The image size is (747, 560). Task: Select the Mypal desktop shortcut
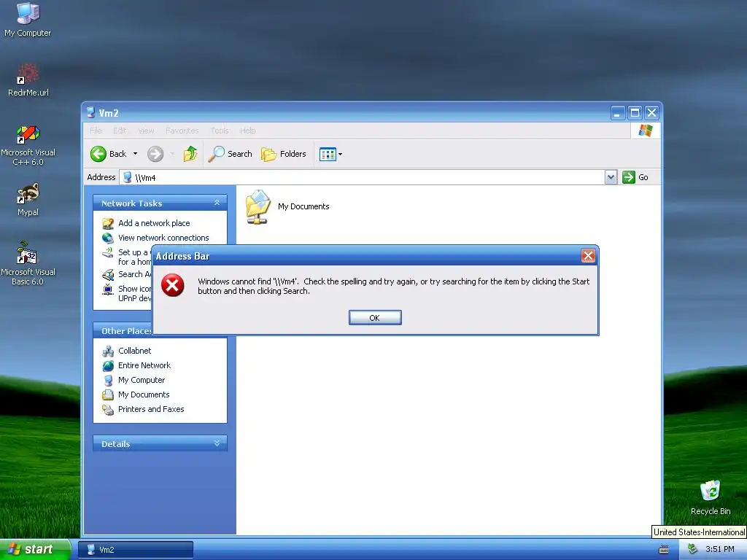pos(28,200)
